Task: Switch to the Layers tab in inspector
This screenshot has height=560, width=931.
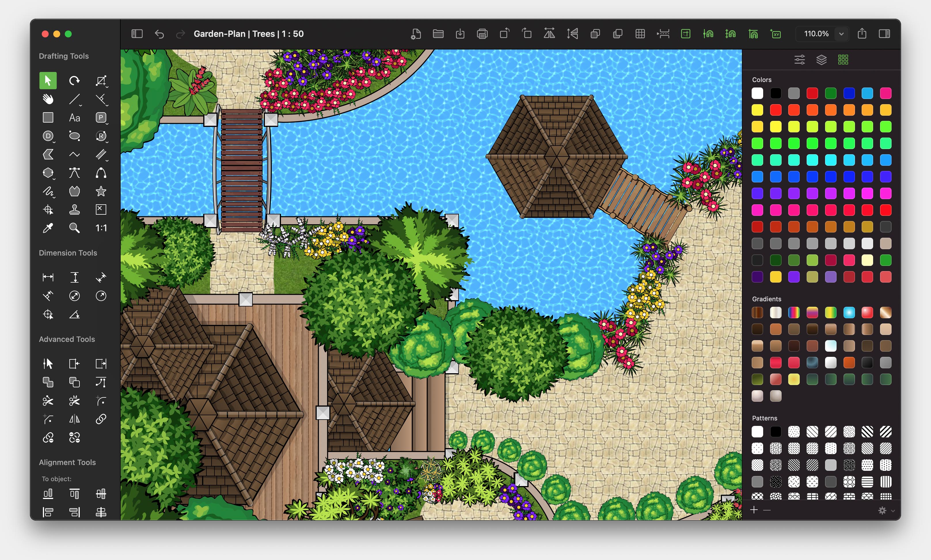Action: tap(822, 60)
